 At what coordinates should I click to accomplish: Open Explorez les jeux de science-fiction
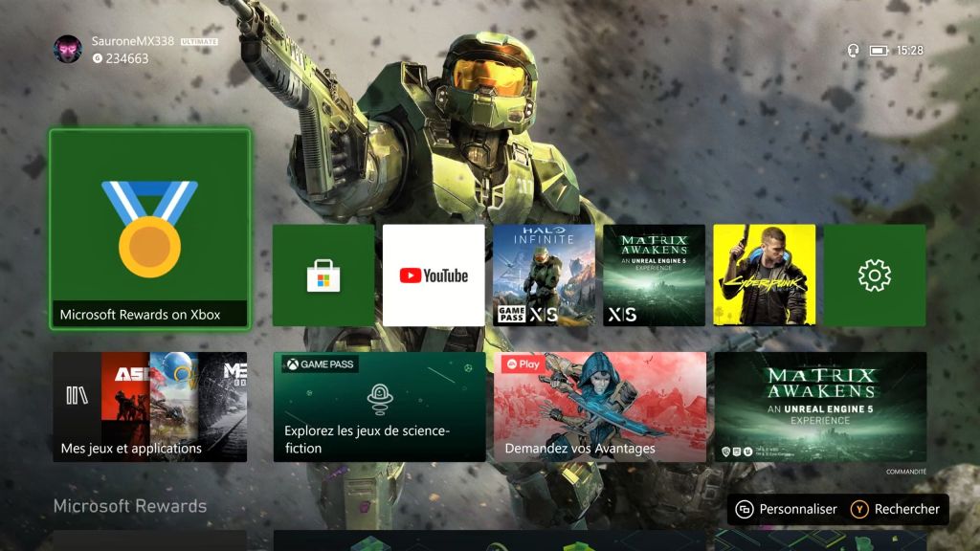pos(379,407)
